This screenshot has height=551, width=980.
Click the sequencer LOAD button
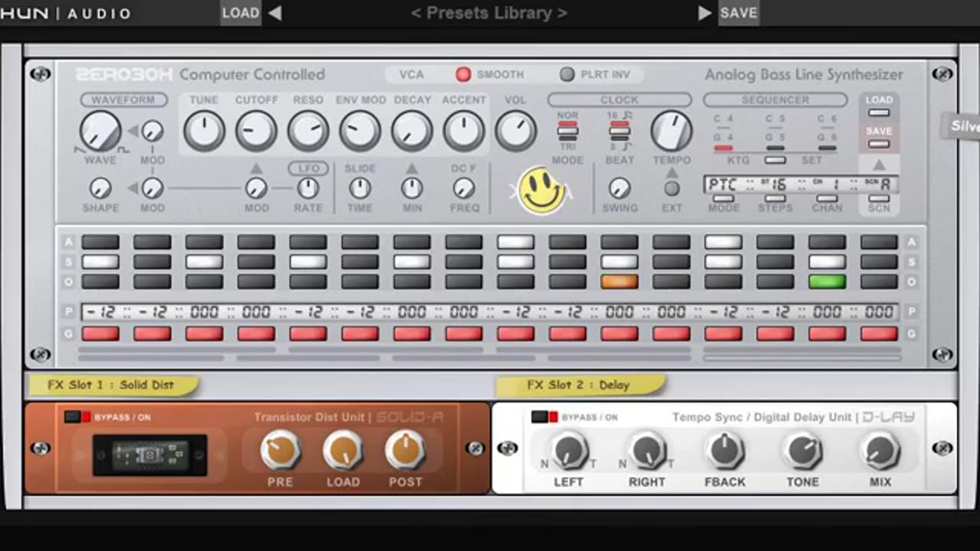879,112
